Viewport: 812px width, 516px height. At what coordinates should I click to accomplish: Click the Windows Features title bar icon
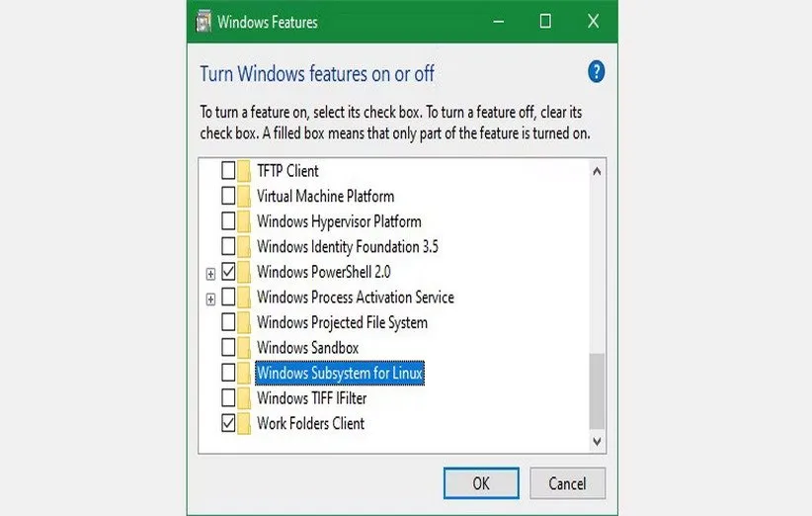coord(203,21)
